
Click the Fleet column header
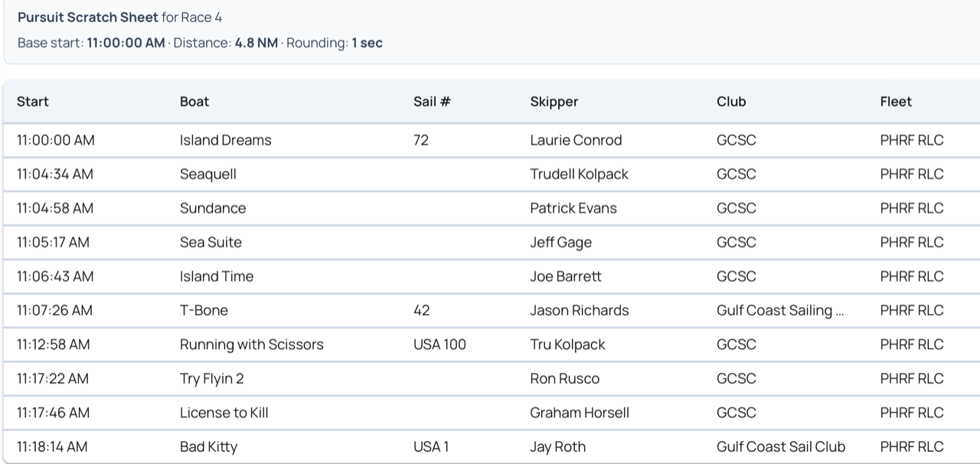click(x=896, y=101)
